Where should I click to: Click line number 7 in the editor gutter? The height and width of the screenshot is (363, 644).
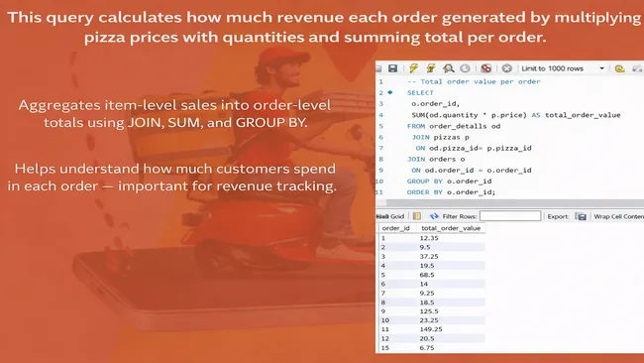tap(381, 148)
